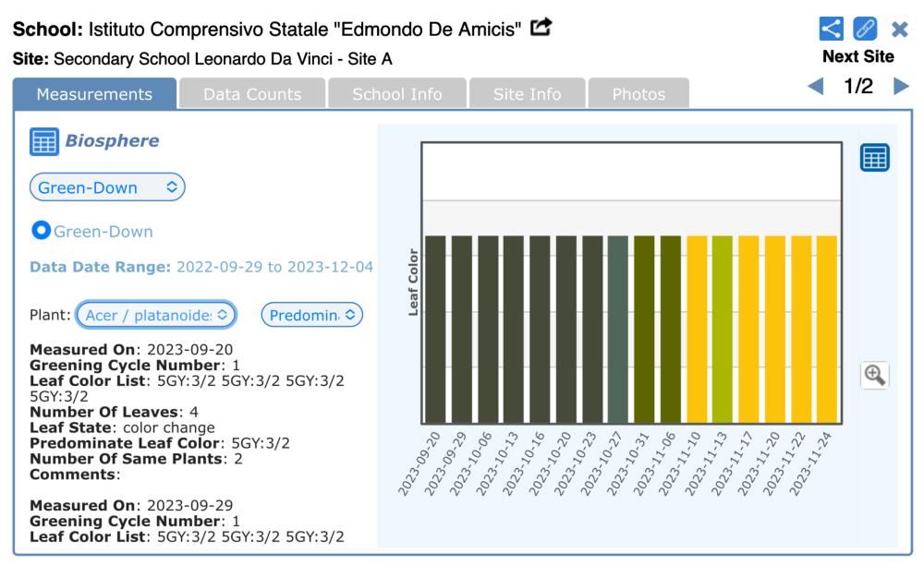Go to next site arrow

(901, 87)
